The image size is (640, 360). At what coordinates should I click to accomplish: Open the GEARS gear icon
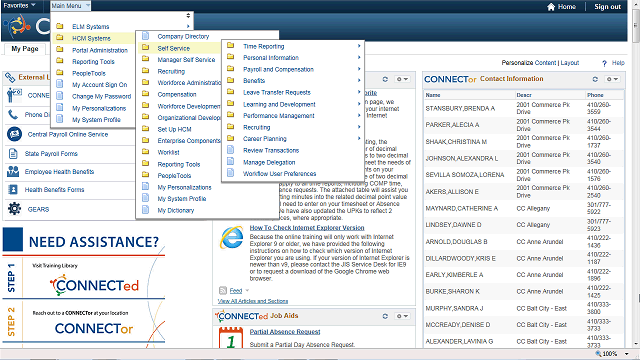click(x=14, y=209)
